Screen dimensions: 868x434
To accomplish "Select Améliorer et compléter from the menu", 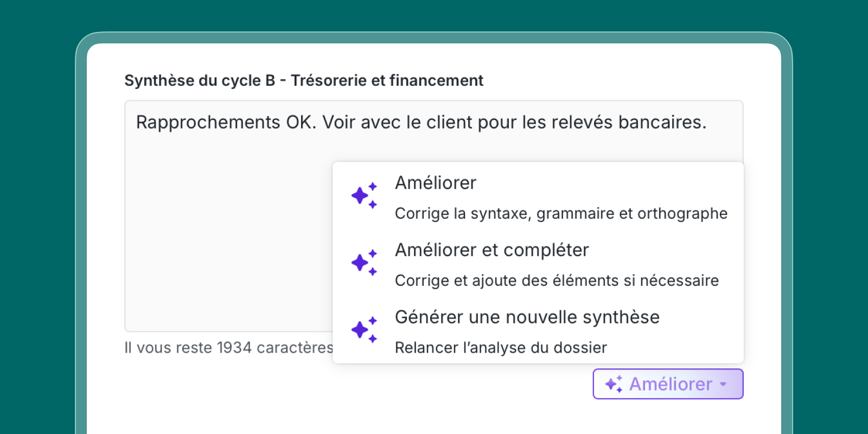I will pos(492,251).
